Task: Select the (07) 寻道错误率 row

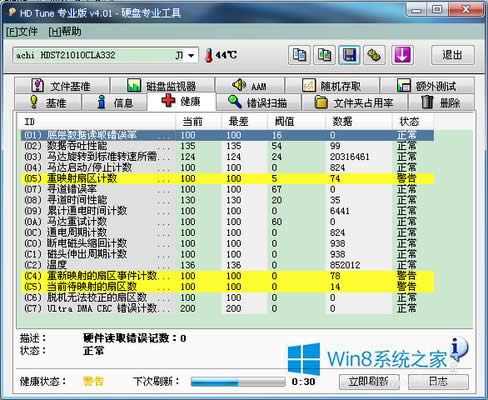Action: tap(227, 189)
